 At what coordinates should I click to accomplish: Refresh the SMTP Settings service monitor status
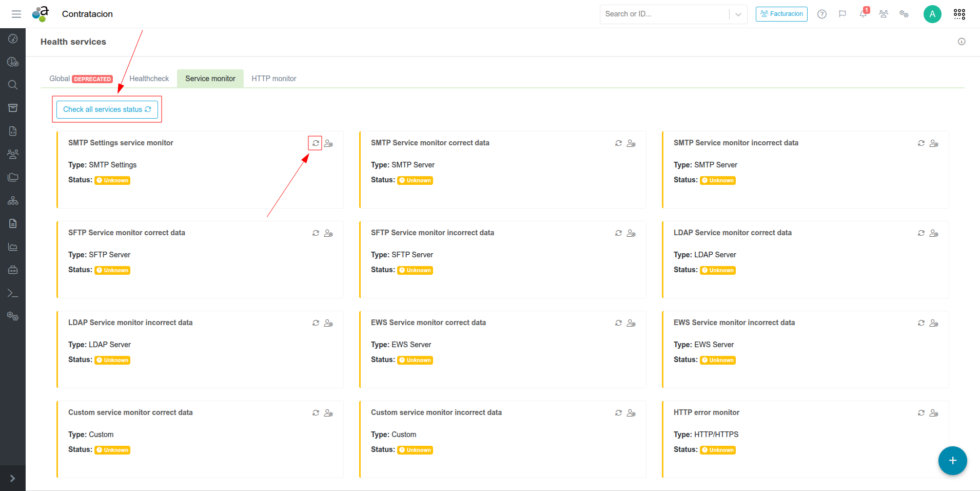[x=316, y=143]
